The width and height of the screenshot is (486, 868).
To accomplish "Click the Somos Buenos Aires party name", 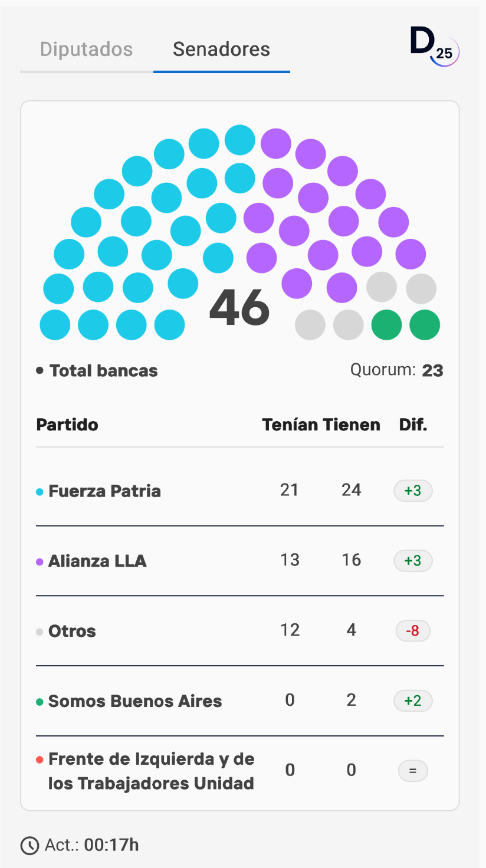I will point(135,702).
